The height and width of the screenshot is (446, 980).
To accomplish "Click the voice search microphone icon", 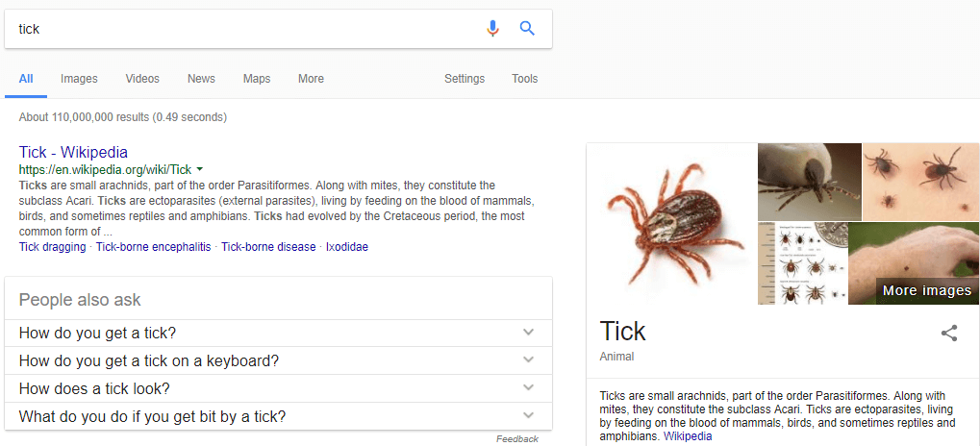I will [x=492, y=28].
